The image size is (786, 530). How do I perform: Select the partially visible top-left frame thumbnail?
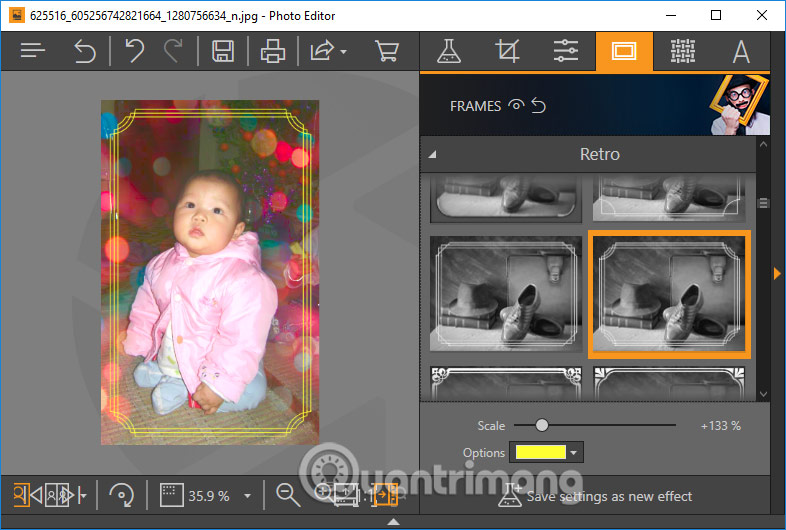pyautogui.click(x=506, y=199)
